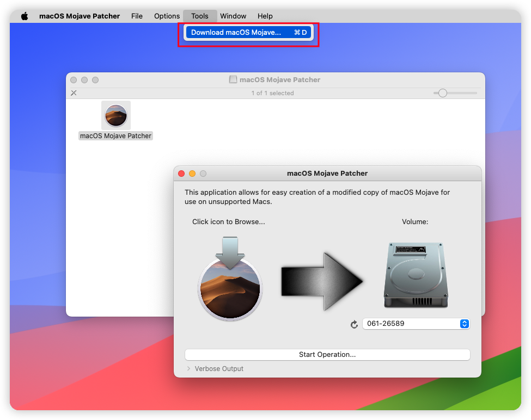
Task: Click the large gray arrow graphic
Action: 322,281
